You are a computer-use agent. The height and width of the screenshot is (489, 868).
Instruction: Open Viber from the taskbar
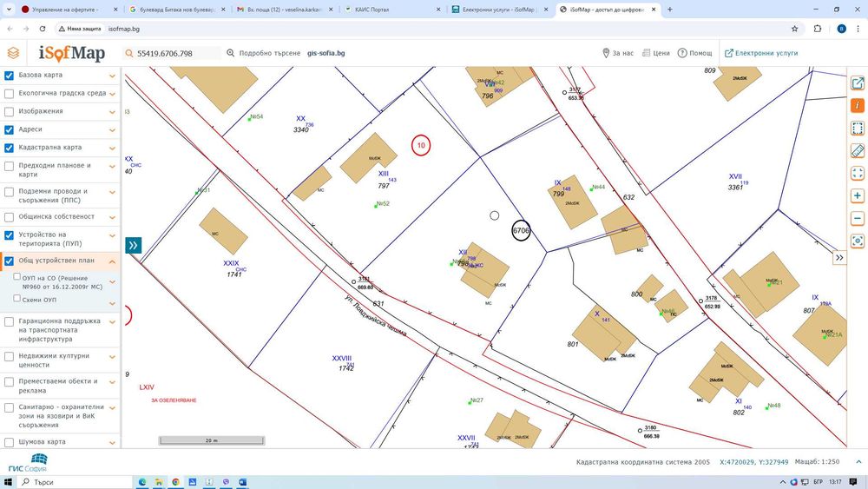[226, 482]
